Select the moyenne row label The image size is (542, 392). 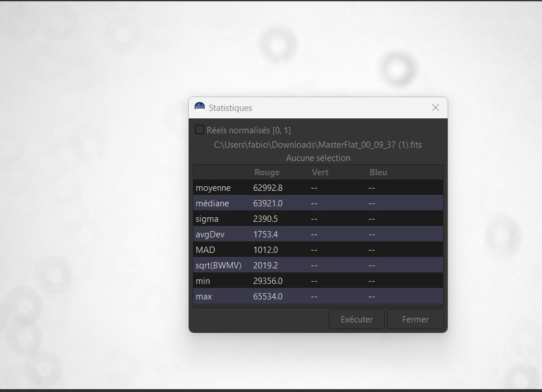[213, 188]
